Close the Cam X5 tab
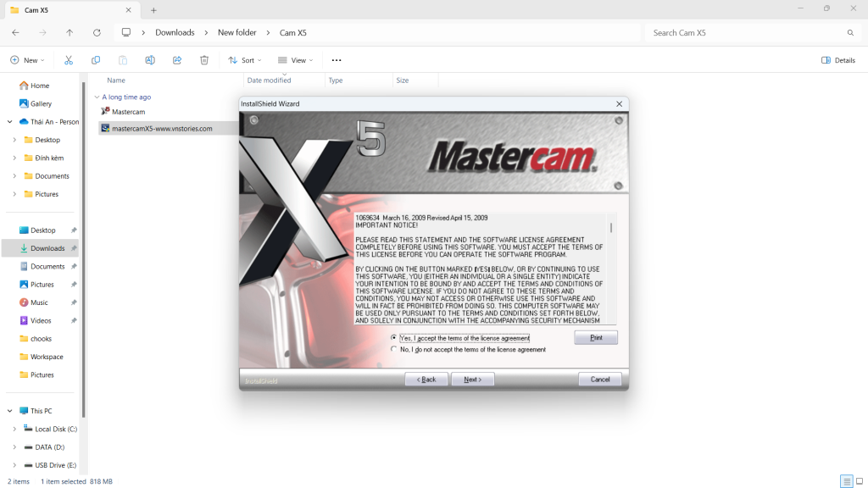The height and width of the screenshot is (488, 868). [x=129, y=10]
